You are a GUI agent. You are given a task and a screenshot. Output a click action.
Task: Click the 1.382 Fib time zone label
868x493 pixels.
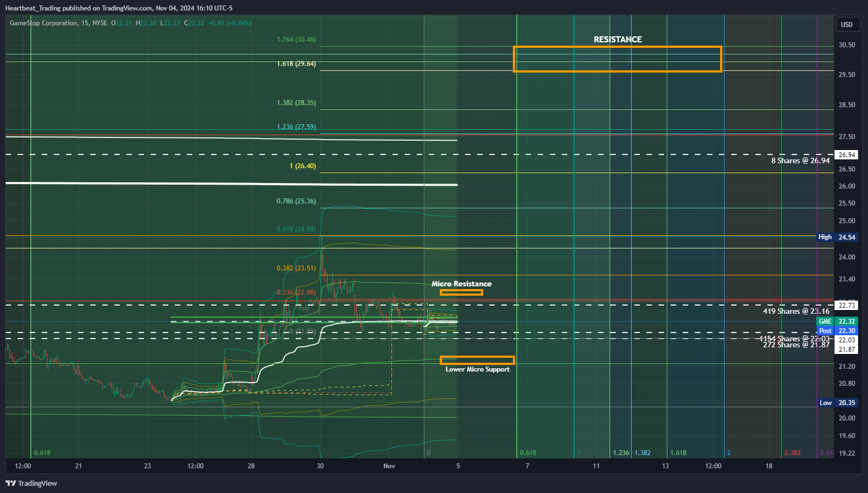[643, 453]
